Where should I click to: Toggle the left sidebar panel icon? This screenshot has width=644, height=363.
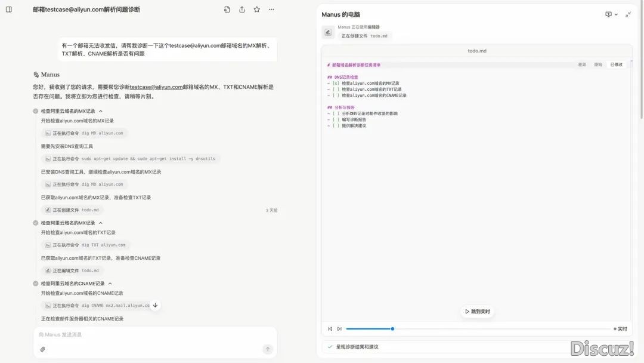pos(8,10)
